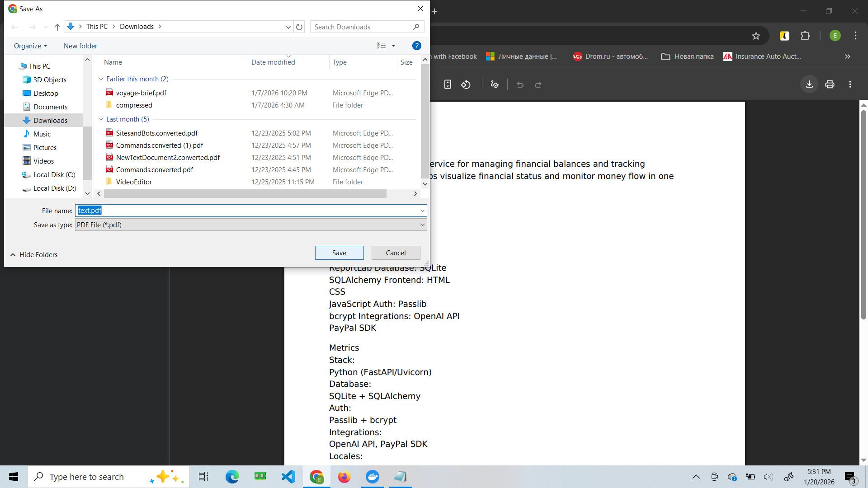Click the refresh icon next to the address bar
The height and width of the screenshot is (488, 868).
(x=299, y=27)
